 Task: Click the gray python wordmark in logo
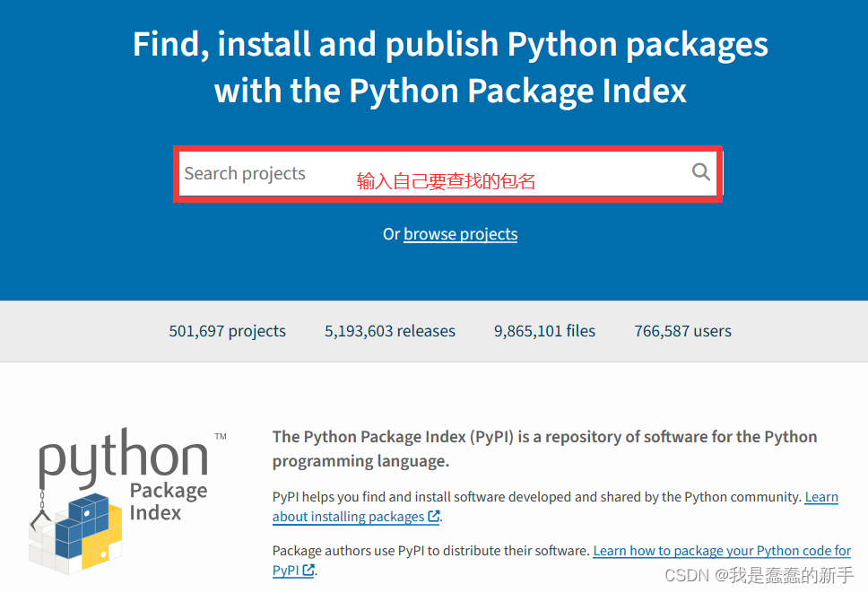pyautogui.click(x=123, y=458)
